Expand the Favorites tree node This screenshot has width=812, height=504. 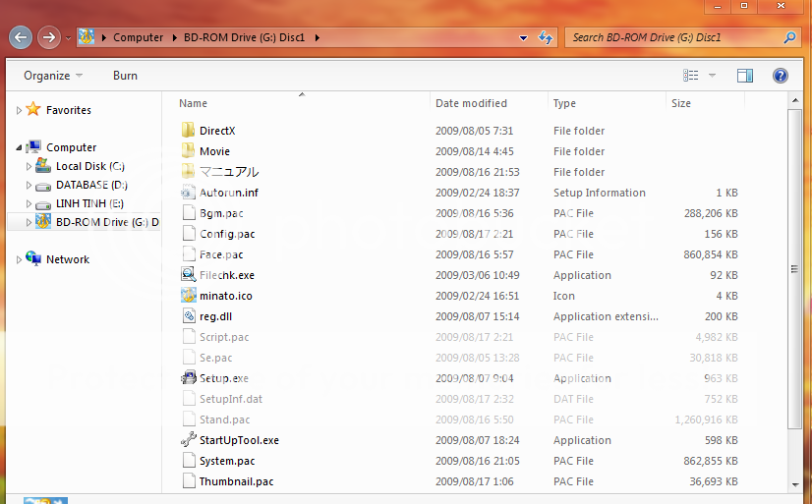[19, 111]
